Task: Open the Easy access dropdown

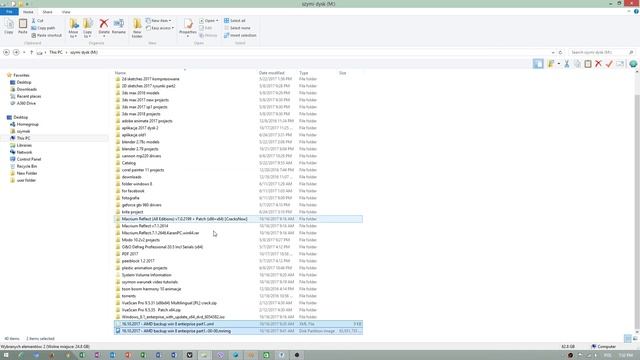Action: coord(160,28)
